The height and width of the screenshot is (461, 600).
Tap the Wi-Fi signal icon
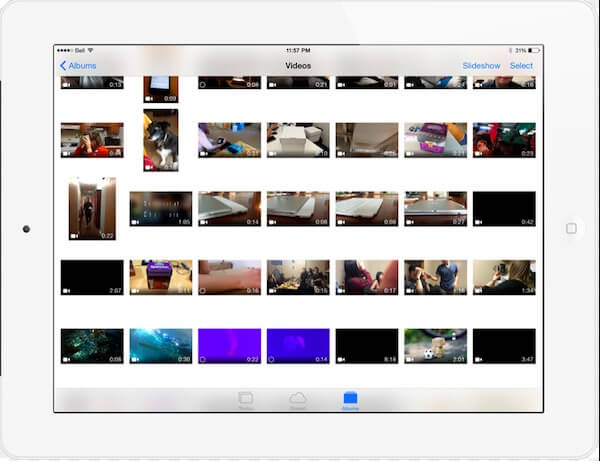(90, 50)
